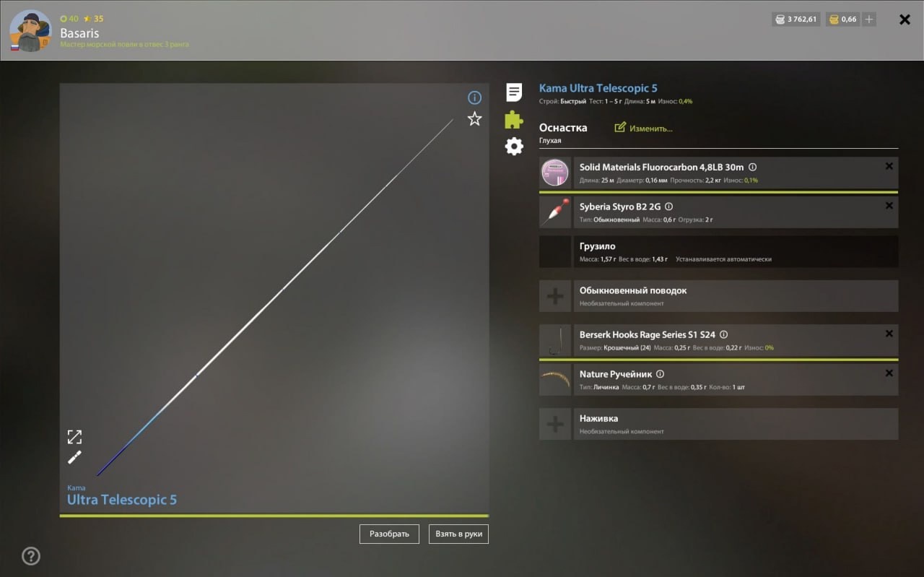Click the Оснастка heading

563,128
